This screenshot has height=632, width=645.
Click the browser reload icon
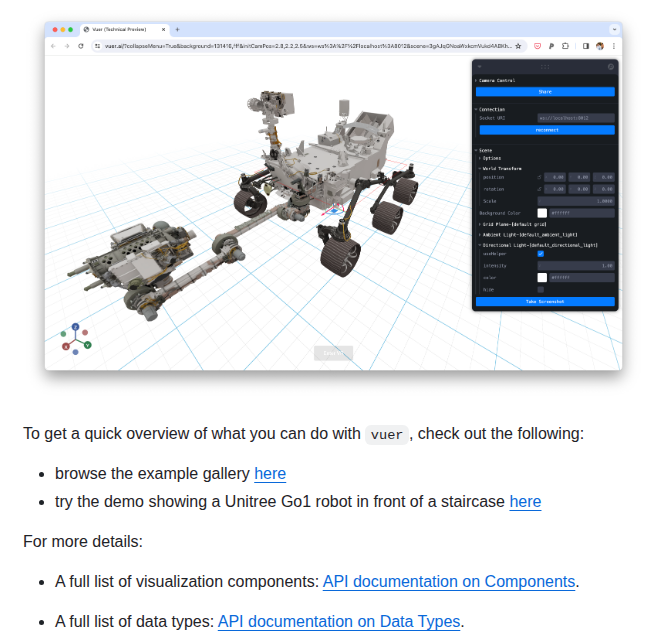coord(81,46)
